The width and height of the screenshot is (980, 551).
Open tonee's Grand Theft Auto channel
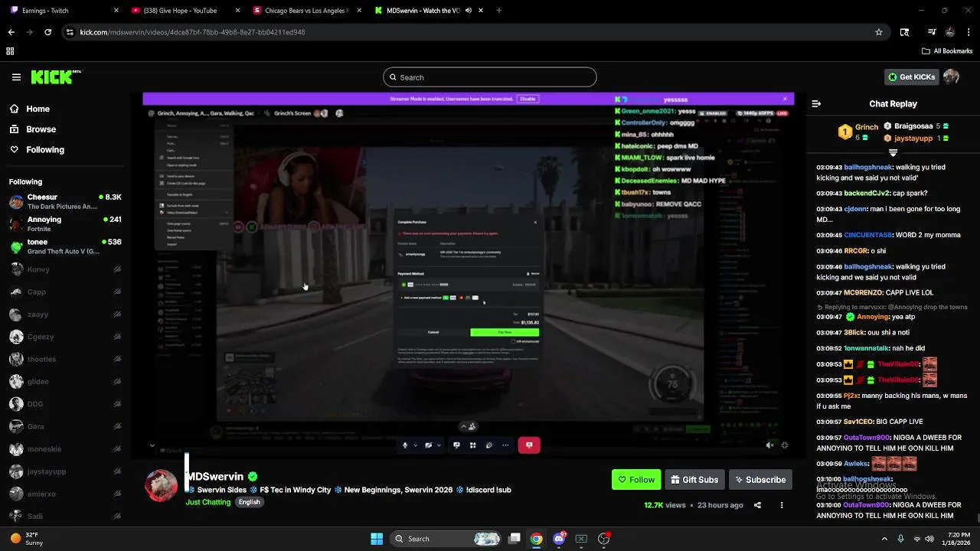click(65, 246)
